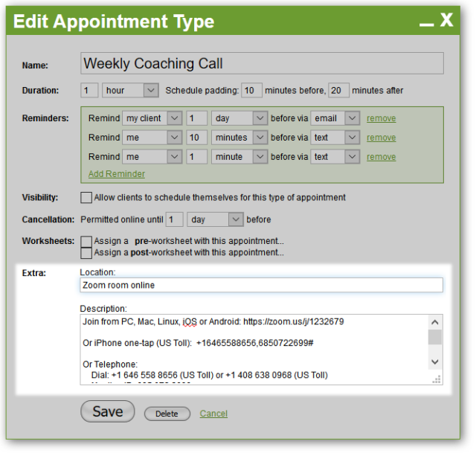Screen dimensions: 476x453
Task: Click the Description scrollbar up arrow
Action: [x=434, y=322]
